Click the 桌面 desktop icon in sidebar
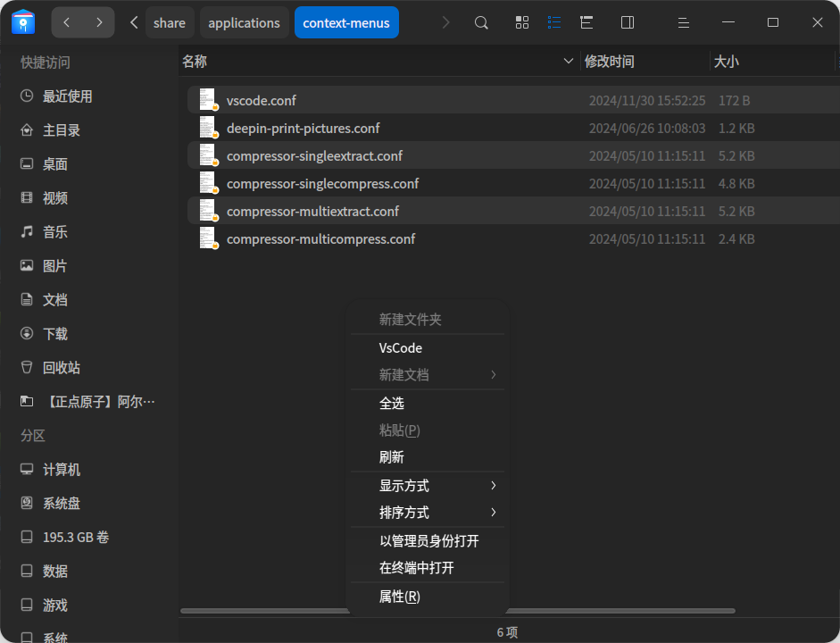840x643 pixels. click(26, 164)
